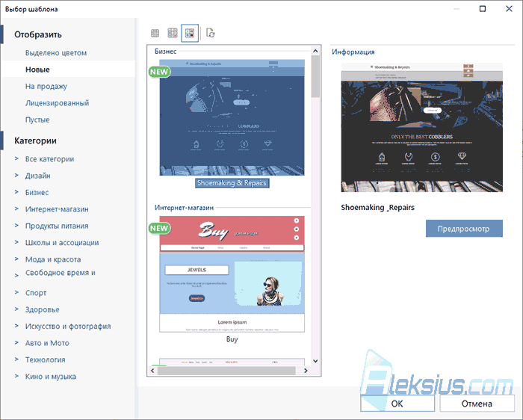
Task: Click the horizontal scroll left arrow
Action: [152, 371]
